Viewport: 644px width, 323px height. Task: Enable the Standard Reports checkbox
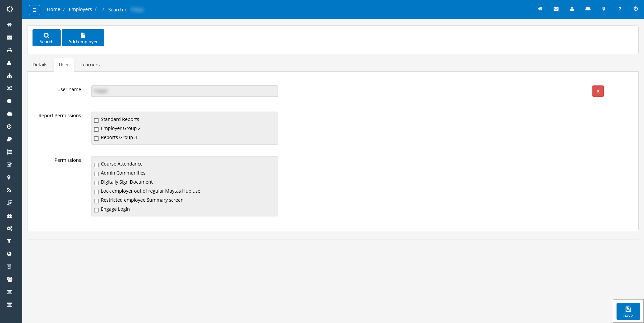[96, 120]
